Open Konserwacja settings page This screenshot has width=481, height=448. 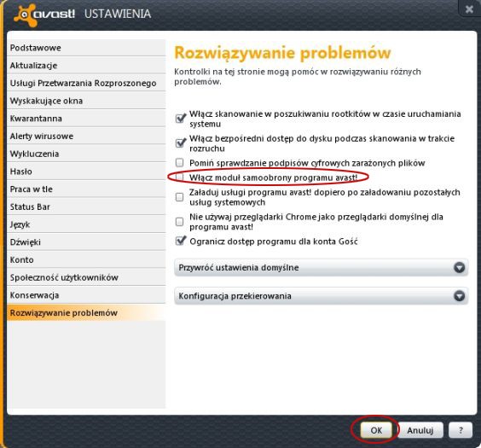pos(86,295)
